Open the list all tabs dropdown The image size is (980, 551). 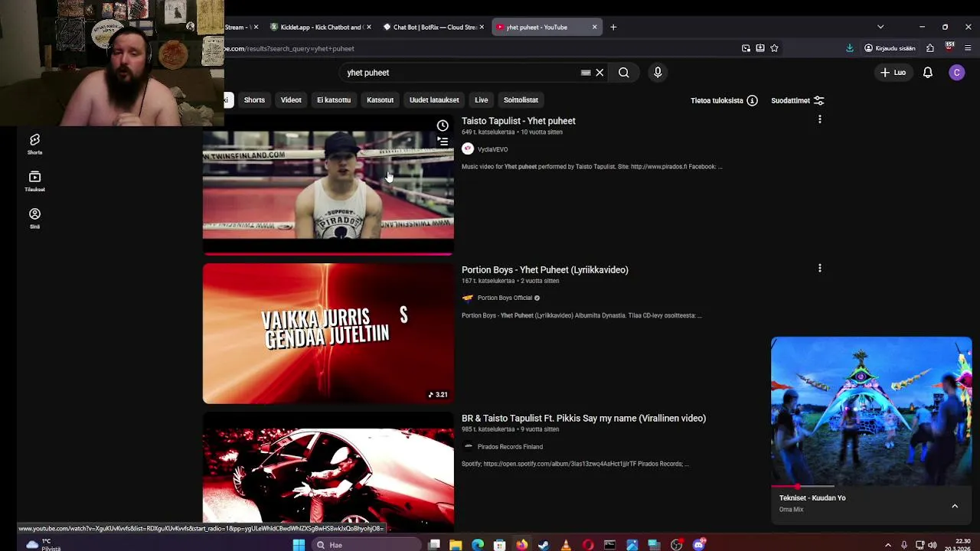pyautogui.click(x=880, y=27)
